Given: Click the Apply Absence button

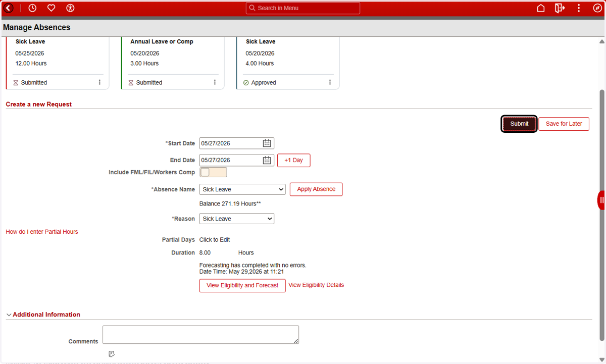Looking at the screenshot, I should (316, 189).
